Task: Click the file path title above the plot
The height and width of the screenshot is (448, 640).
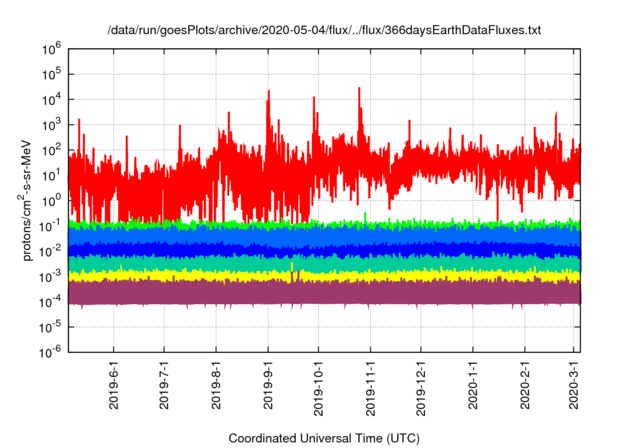Action: click(324, 30)
